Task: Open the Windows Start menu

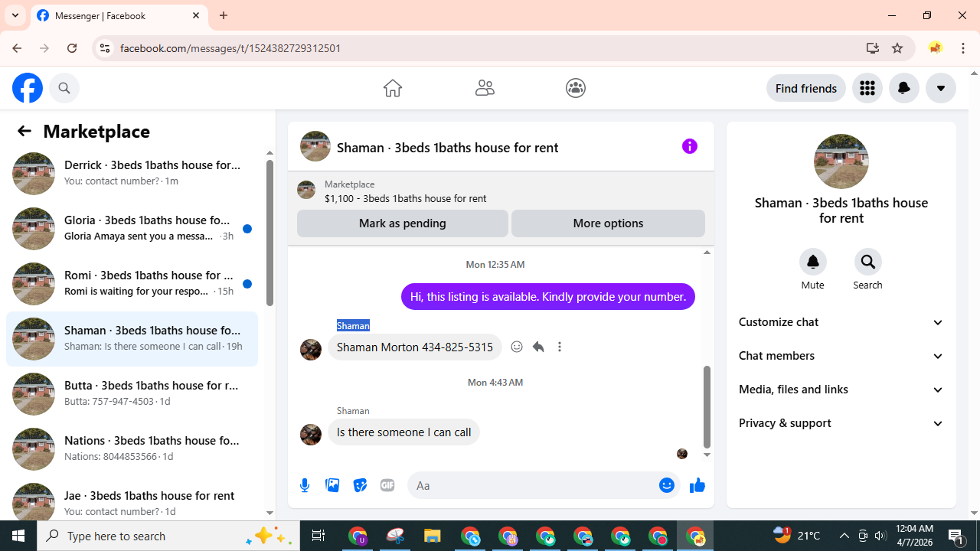Action: [x=18, y=536]
